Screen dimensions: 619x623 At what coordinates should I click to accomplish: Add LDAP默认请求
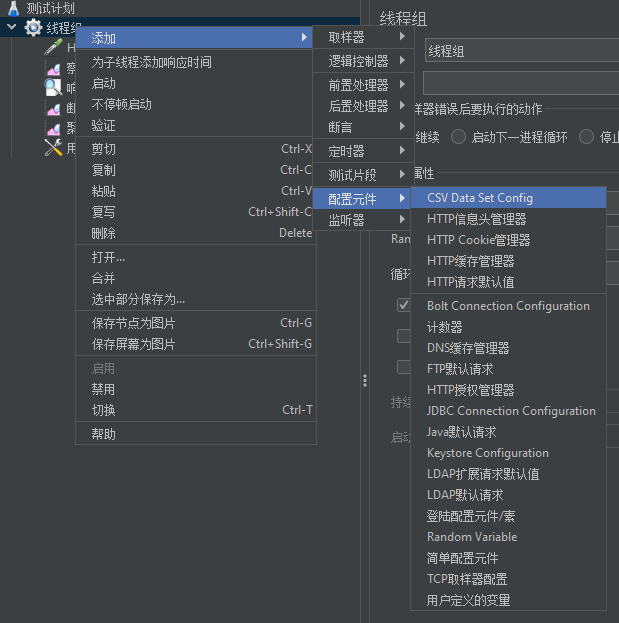pos(508,495)
